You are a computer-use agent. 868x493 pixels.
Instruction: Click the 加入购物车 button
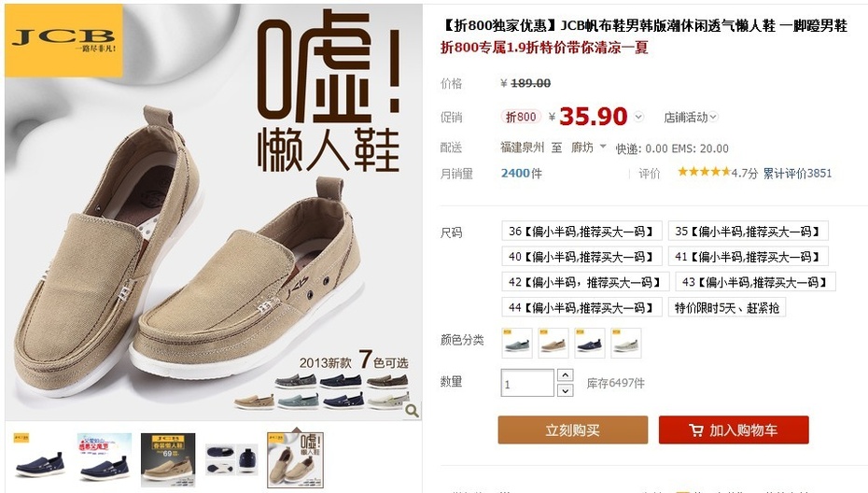pyautogui.click(x=734, y=430)
